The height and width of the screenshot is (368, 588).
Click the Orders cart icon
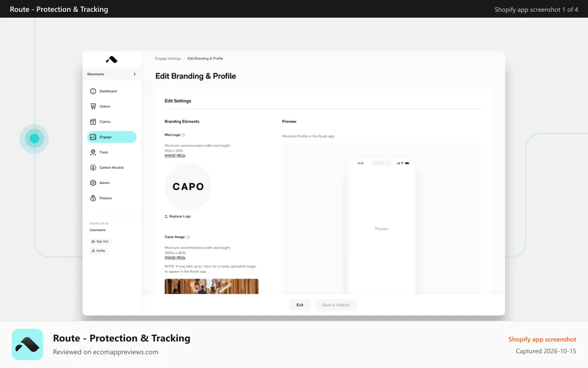pos(93,106)
